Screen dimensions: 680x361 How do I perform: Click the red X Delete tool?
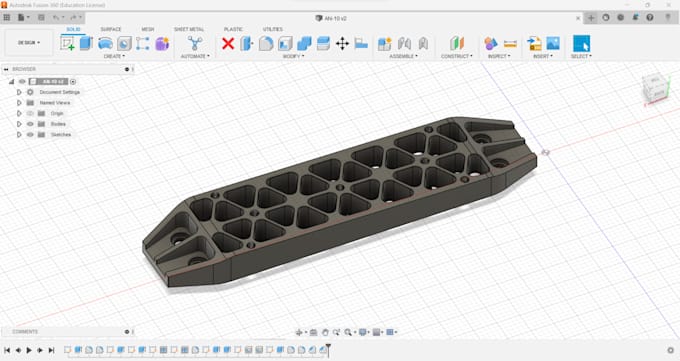(x=228, y=43)
